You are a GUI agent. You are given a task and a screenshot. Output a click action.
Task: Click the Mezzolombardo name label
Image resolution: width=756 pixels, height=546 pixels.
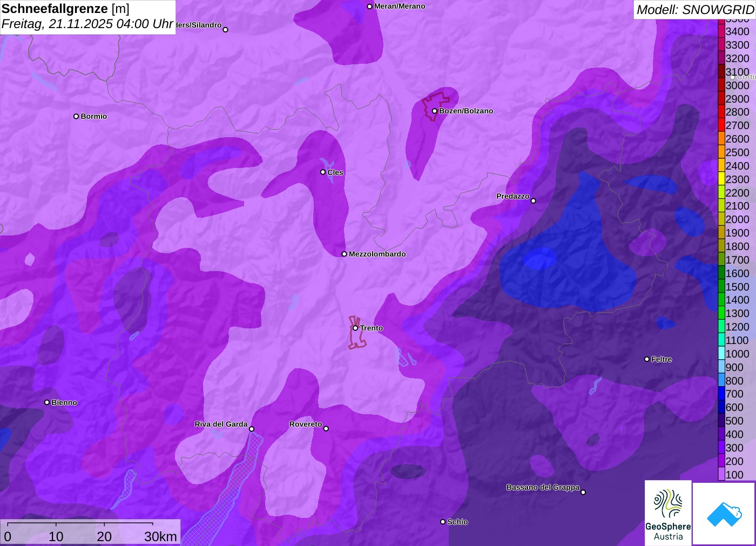[x=377, y=254]
